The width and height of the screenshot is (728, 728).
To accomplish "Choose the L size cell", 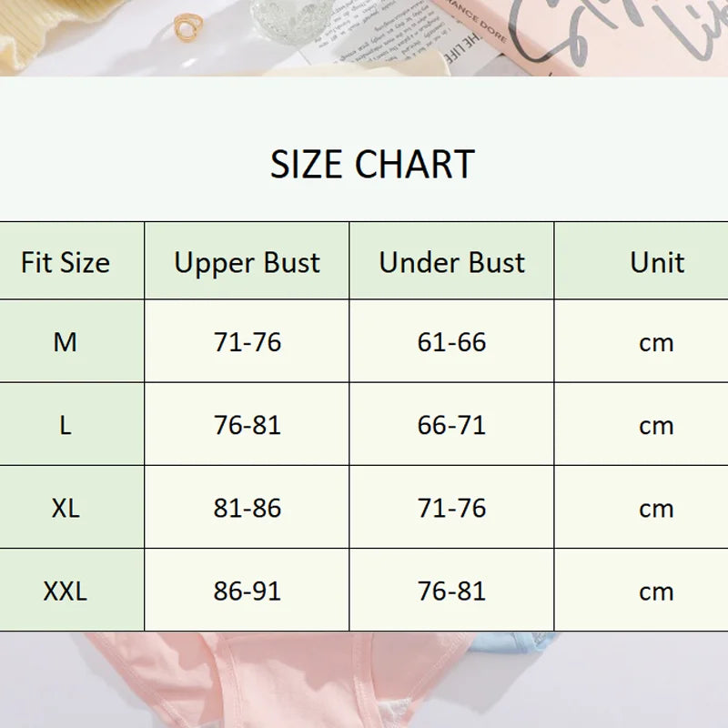I will pos(66,425).
